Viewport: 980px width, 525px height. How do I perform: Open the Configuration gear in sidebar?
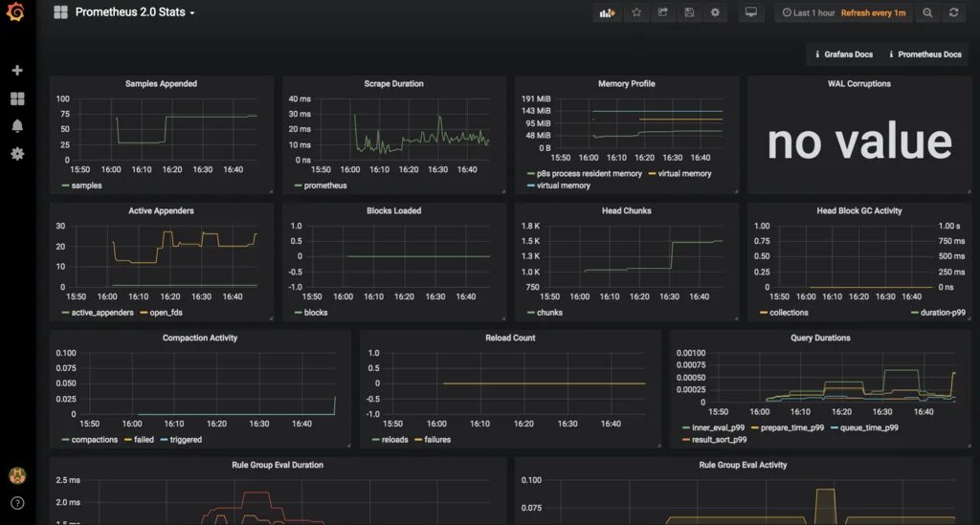pos(17,154)
